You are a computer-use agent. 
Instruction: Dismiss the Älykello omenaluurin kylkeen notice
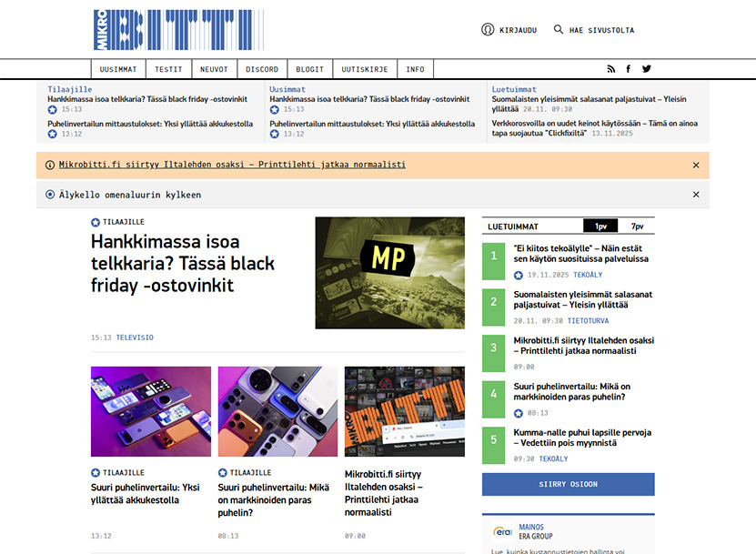[x=696, y=195]
